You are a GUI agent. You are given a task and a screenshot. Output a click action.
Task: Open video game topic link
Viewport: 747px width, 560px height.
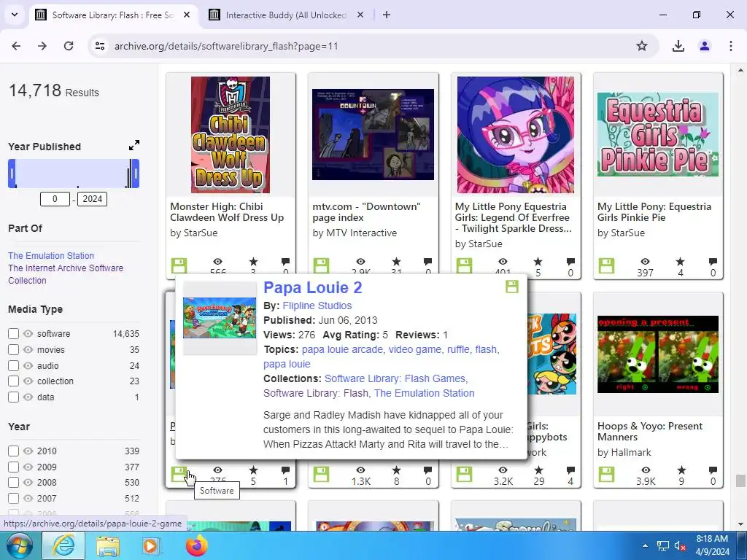[x=415, y=349]
